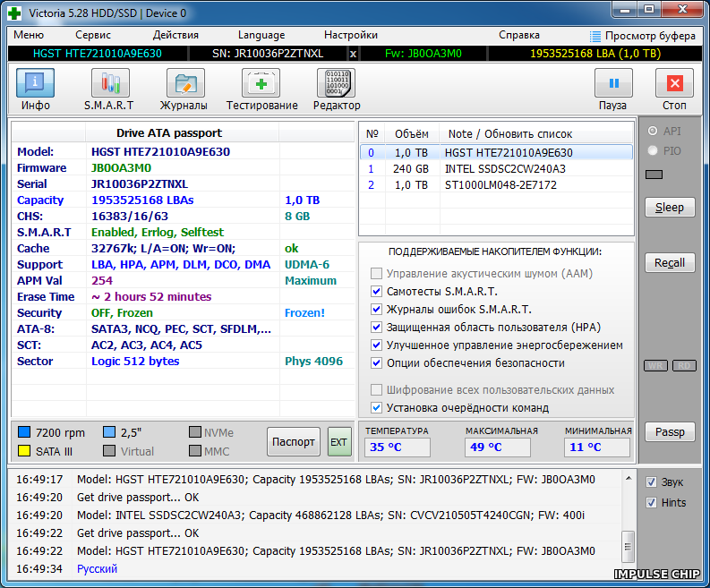The image size is (710, 588).
Task: Toggle Установка очерёдности команд checkbox
Action: 376,408
